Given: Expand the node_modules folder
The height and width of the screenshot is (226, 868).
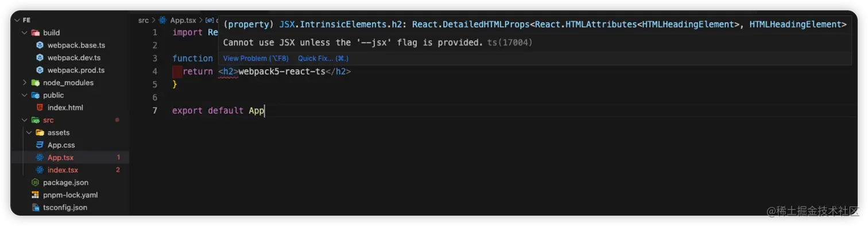Looking at the screenshot, I should pos(24,83).
